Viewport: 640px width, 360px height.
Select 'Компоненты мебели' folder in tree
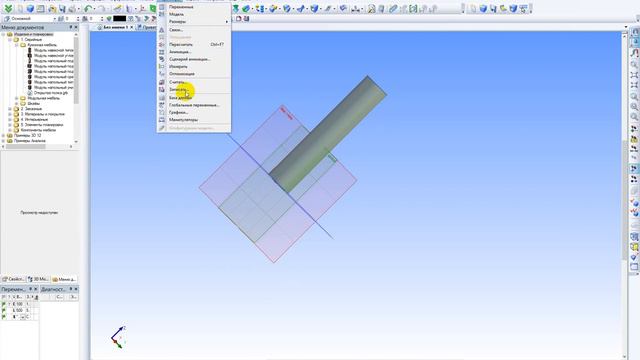[38, 130]
